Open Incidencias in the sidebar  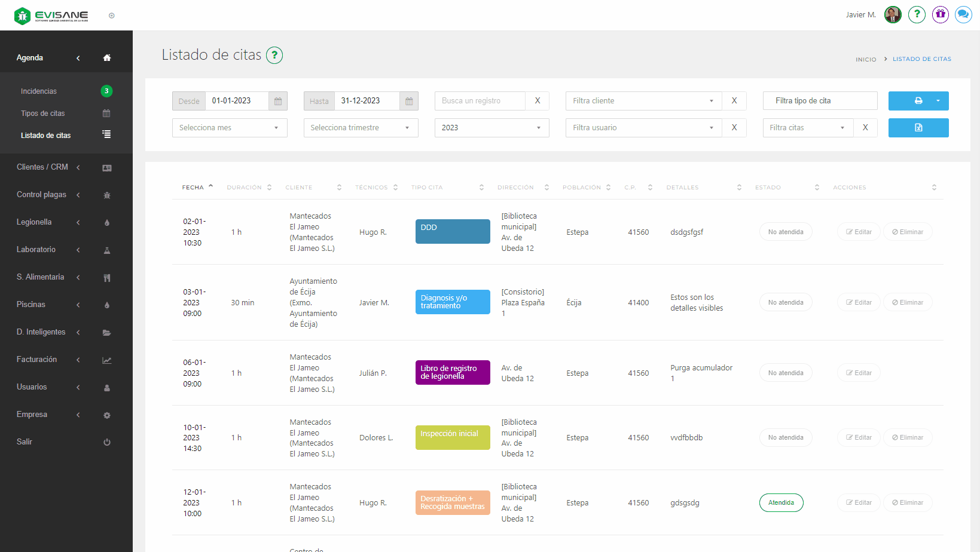[39, 91]
